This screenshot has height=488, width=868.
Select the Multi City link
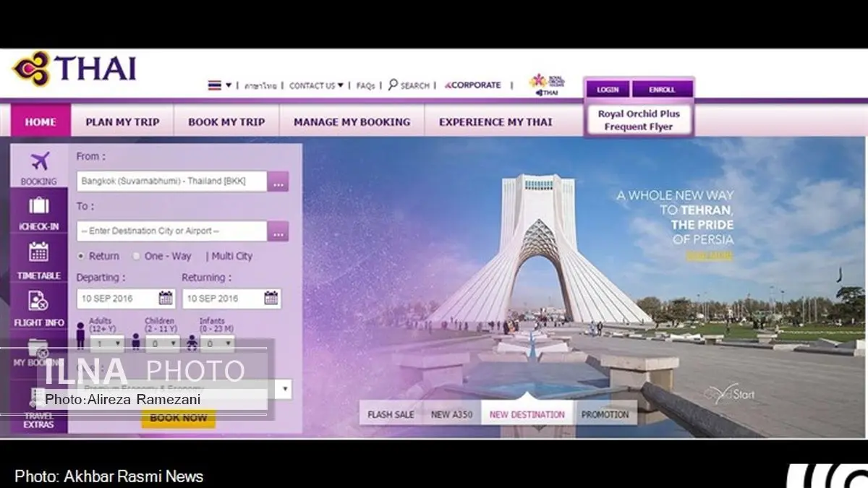coord(231,256)
